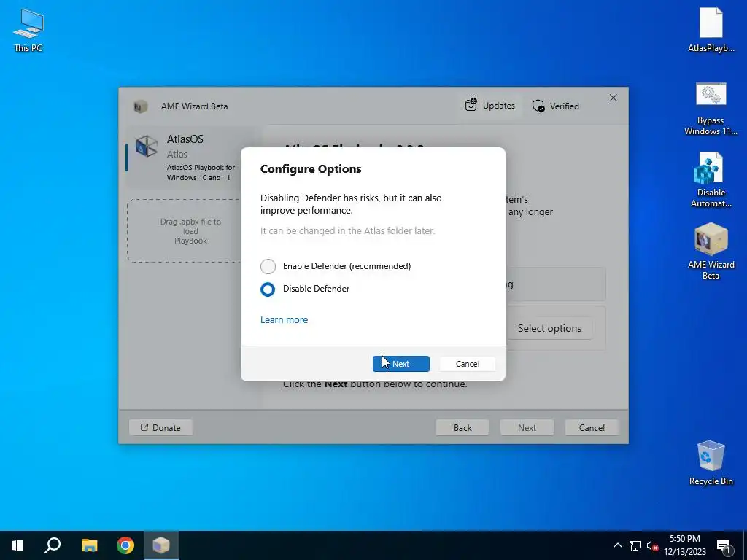The width and height of the screenshot is (747, 560).
Task: Click the 'It can be changed in the Atlas folder later' text
Action: [347, 231]
